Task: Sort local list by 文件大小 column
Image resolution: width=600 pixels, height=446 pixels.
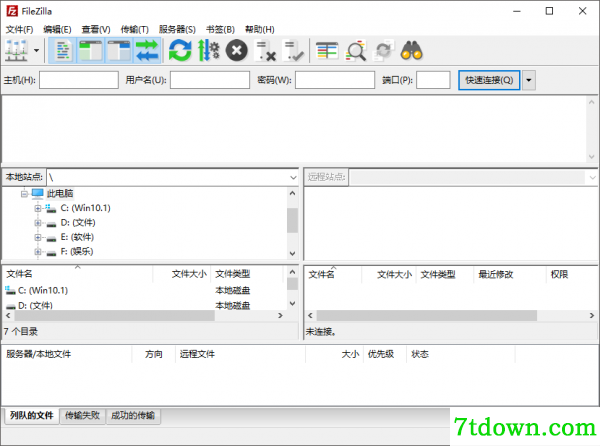Action: click(x=182, y=274)
